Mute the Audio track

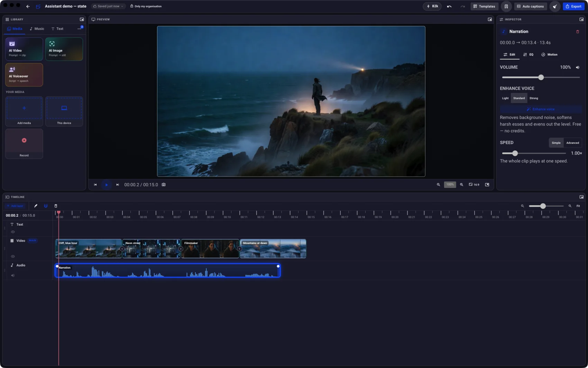click(13, 275)
